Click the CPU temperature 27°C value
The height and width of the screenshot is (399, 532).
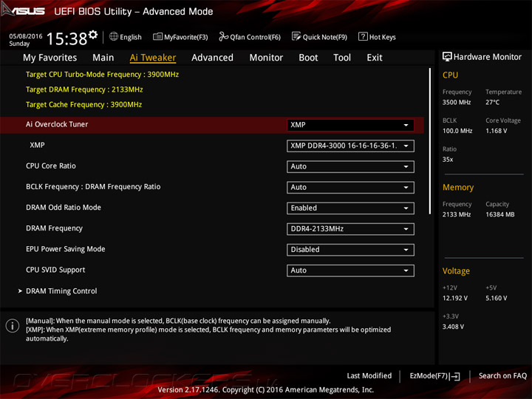(x=492, y=102)
